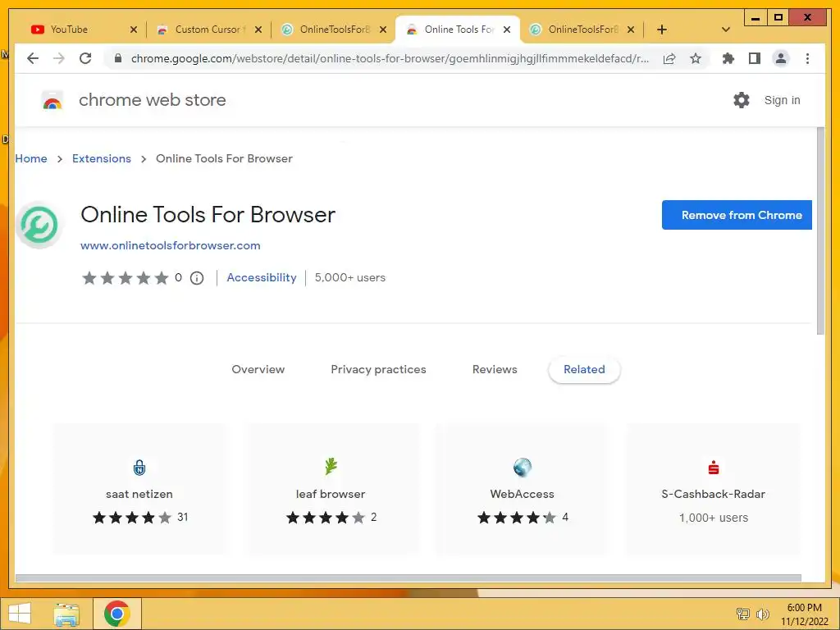Open the Windows Start menu
840x630 pixels.
tap(20, 614)
